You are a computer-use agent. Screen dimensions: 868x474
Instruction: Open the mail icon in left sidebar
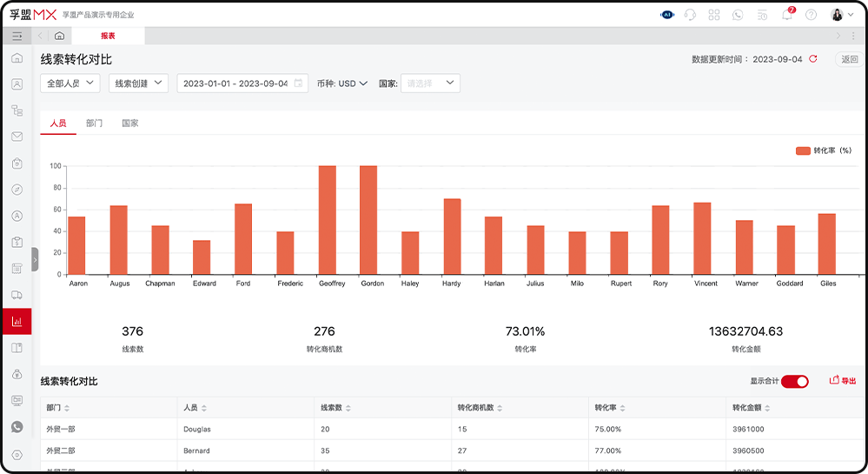click(x=17, y=137)
